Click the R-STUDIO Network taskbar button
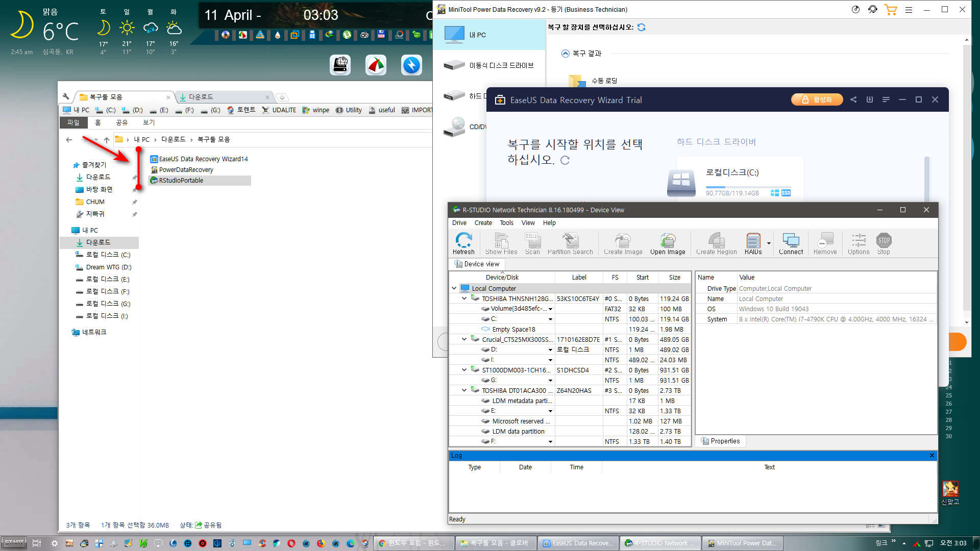 tap(660, 543)
